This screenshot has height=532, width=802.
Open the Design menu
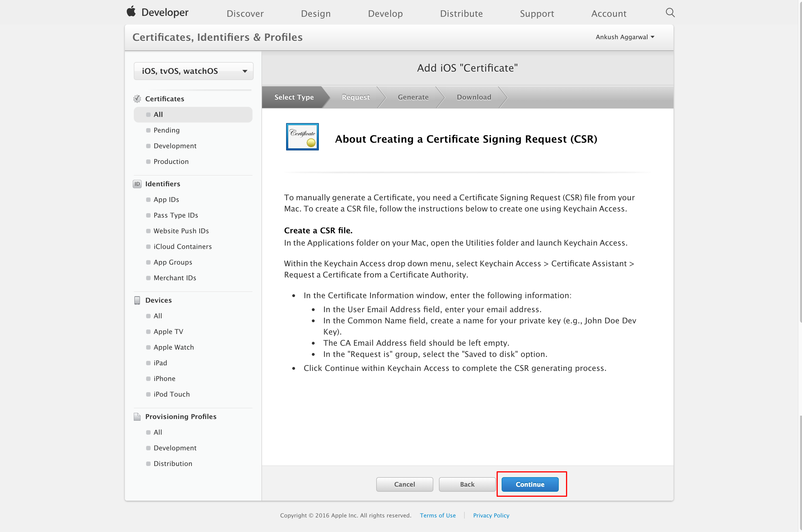pos(316,14)
